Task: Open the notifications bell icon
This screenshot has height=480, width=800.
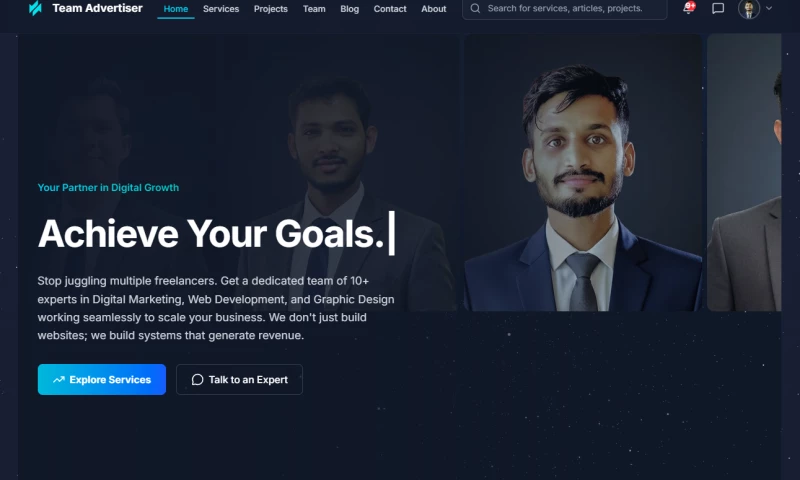Action: coord(688,8)
